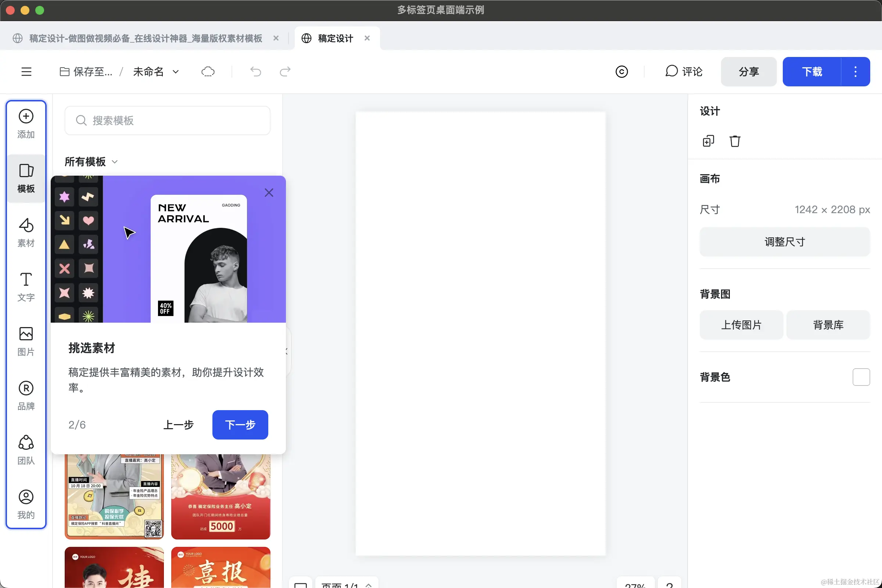Expand the 所有模板 dropdown
This screenshot has width=882, height=588.
(x=91, y=162)
